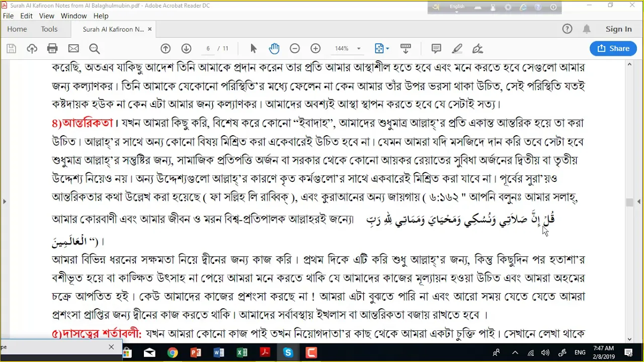Select the Surah Al Kafiroon document tab

[x=113, y=29]
